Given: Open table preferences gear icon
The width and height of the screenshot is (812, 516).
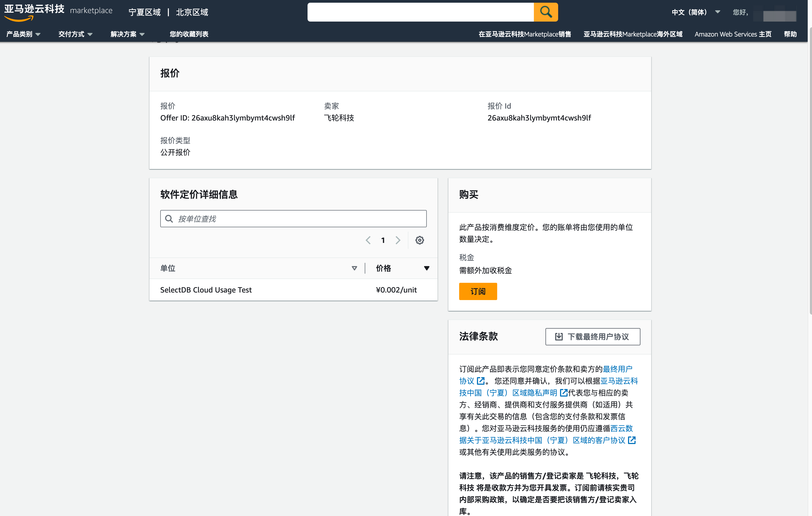Looking at the screenshot, I should coord(419,240).
